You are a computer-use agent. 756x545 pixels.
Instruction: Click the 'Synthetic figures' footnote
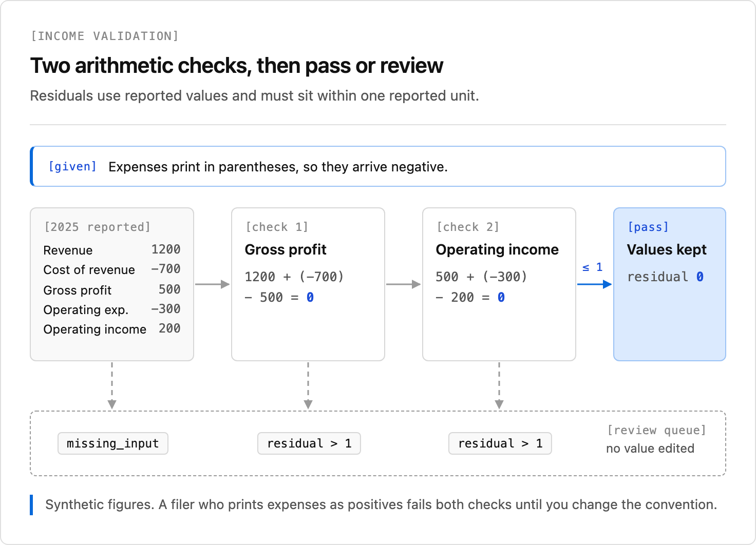click(381, 504)
